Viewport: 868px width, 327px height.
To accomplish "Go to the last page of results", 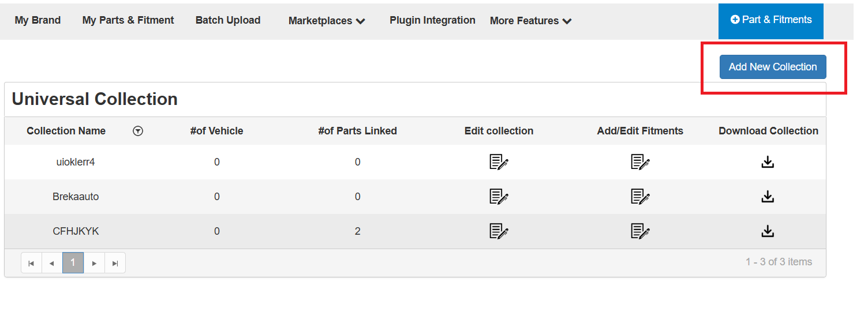I will [x=115, y=262].
